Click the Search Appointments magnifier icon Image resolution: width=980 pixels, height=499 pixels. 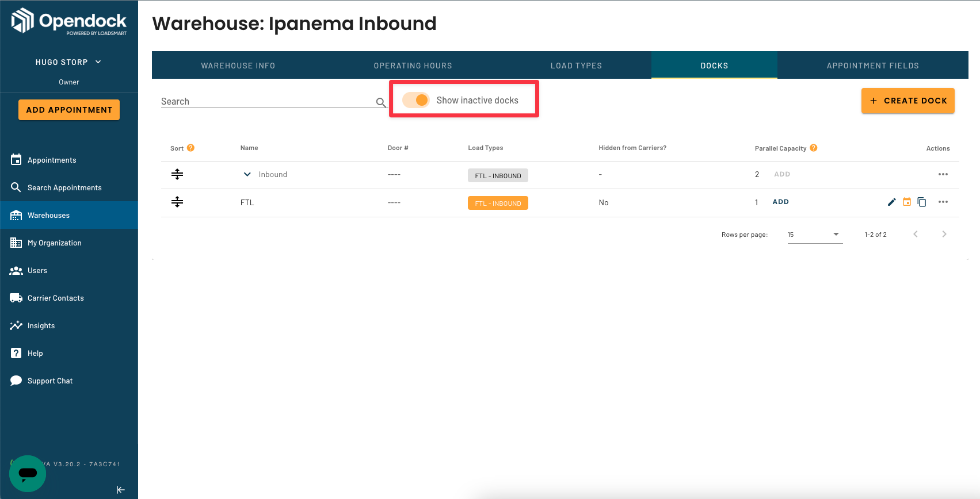[x=16, y=187]
